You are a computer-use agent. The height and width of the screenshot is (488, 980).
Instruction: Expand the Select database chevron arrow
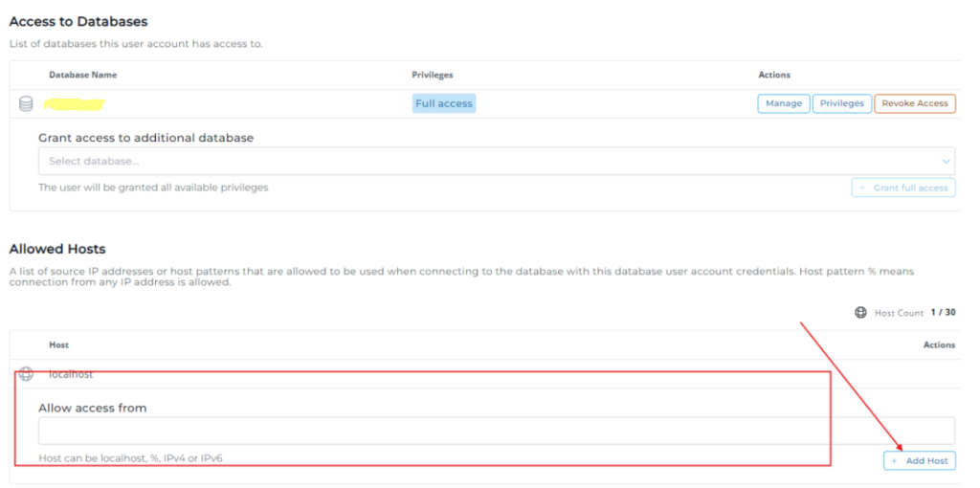(946, 161)
